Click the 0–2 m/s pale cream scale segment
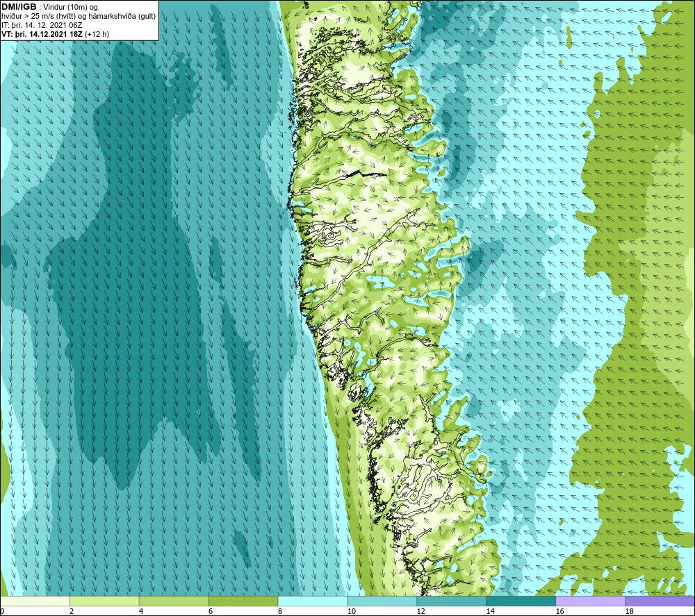 coord(35,601)
